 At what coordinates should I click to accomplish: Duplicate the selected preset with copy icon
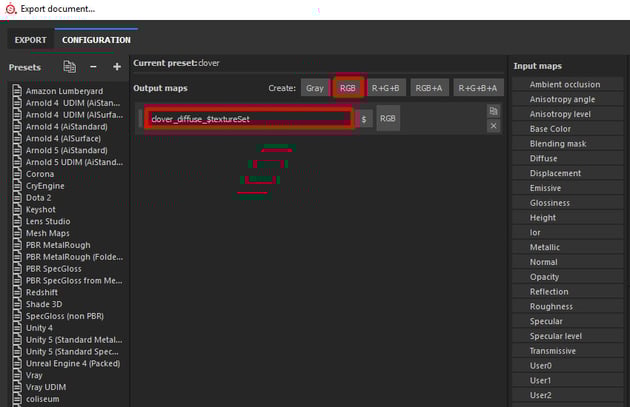70,67
